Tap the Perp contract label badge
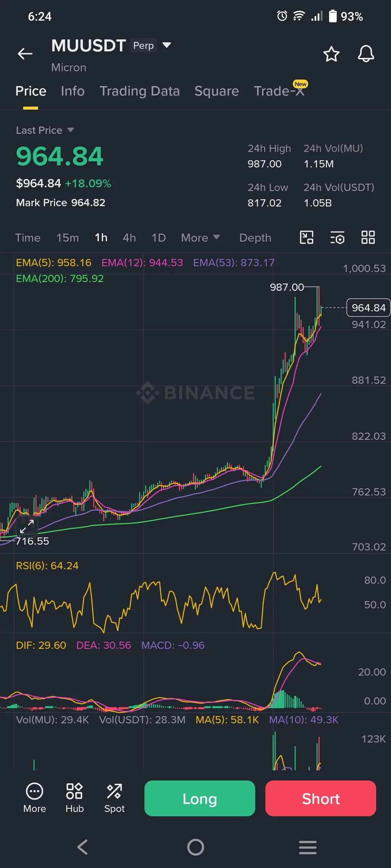This screenshot has height=868, width=391. 143,46
